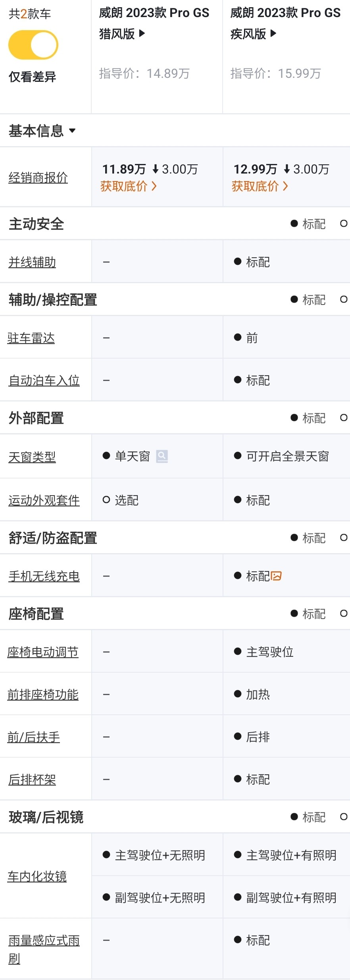Open the 经销商报价 explanation link
The width and height of the screenshot is (350, 980).
38,177
